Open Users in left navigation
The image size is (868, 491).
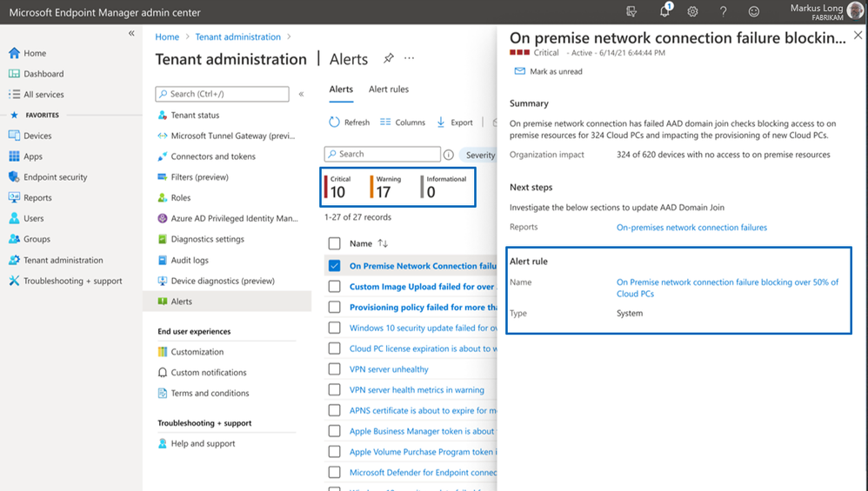[x=26, y=218]
